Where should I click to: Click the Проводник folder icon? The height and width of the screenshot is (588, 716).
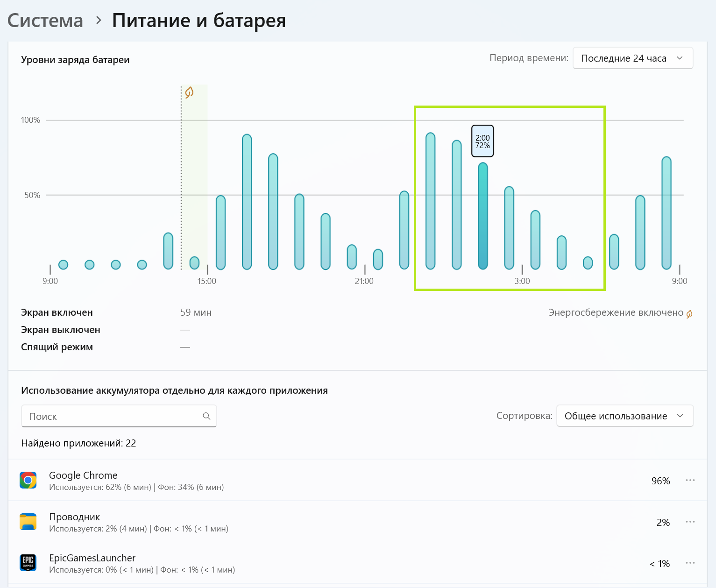28,522
